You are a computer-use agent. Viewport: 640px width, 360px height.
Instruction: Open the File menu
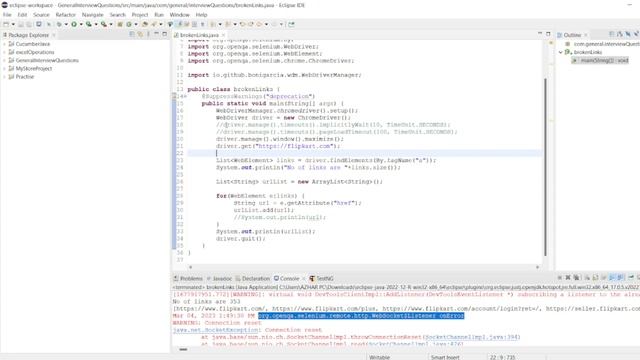tap(7, 15)
